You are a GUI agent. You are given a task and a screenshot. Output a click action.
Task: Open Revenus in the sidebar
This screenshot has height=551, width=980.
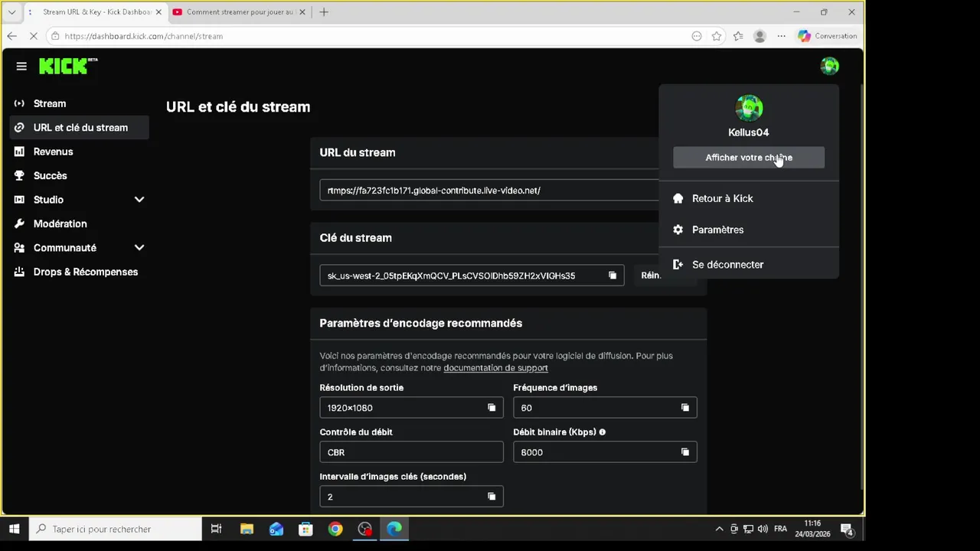coord(80,152)
